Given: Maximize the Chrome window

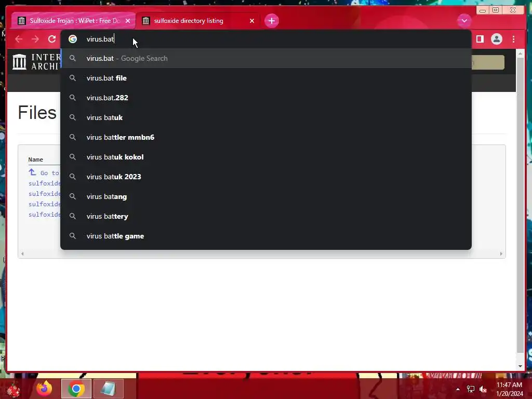Looking at the screenshot, I should tap(496, 10).
